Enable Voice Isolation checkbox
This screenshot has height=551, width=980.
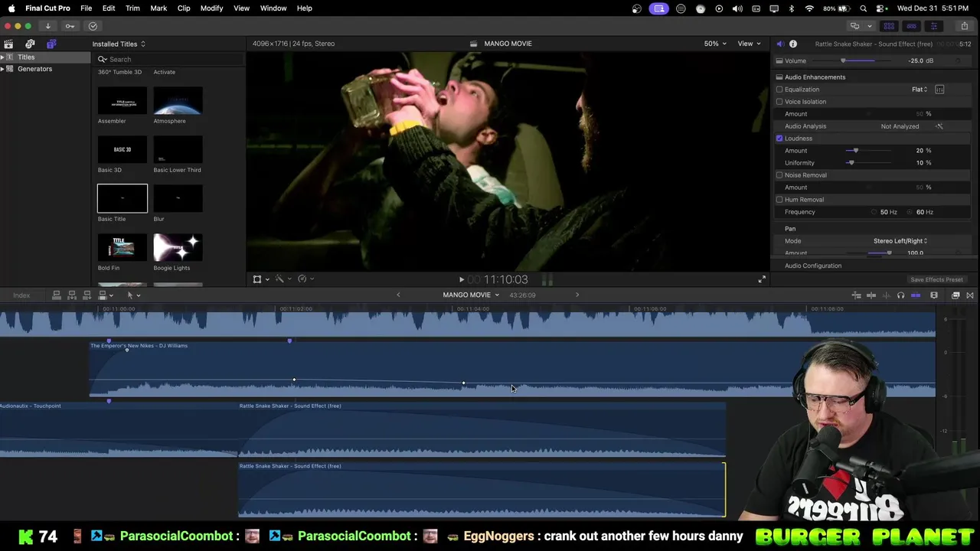coord(779,102)
